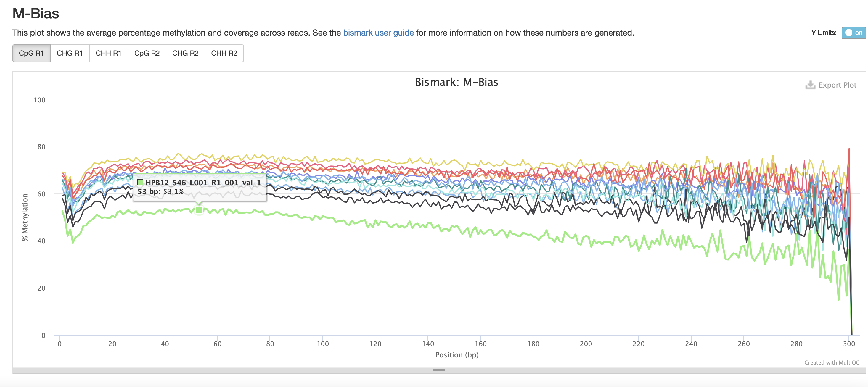Show the CHH R2 dataset
This screenshot has width=868, height=387.
224,53
